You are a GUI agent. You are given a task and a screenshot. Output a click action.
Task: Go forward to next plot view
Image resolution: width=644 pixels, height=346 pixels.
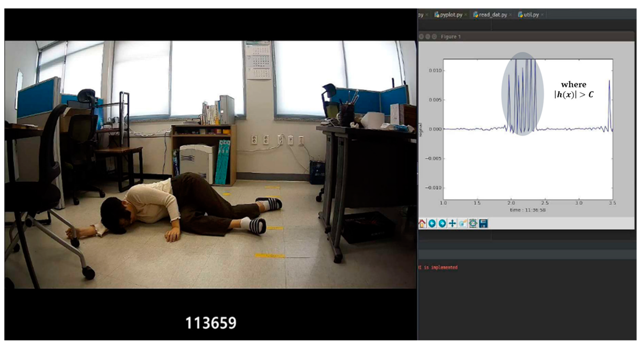tap(442, 223)
